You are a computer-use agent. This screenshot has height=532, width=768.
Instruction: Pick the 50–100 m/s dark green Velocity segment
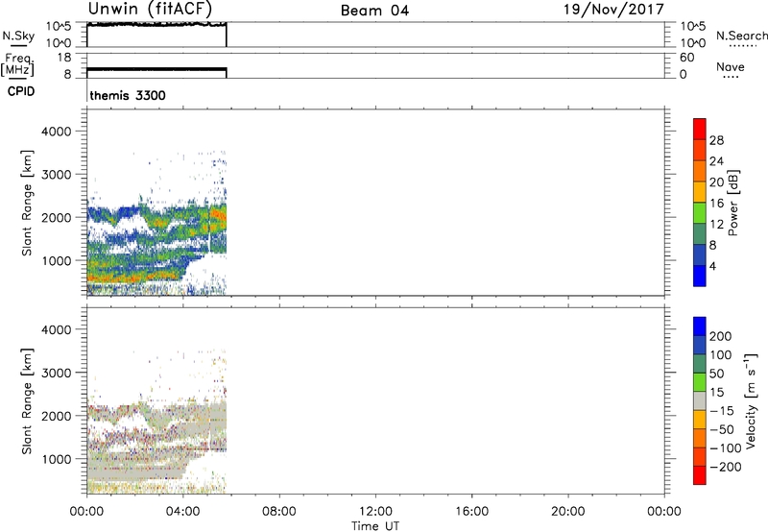(x=700, y=364)
